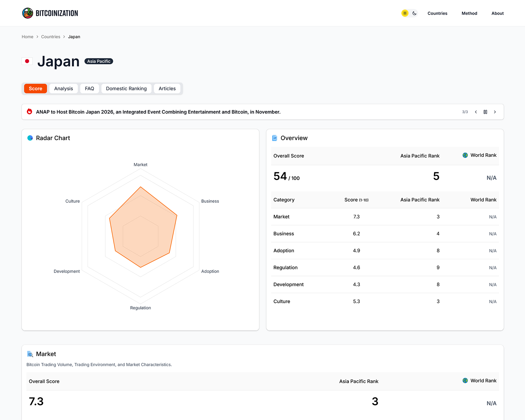The height and width of the screenshot is (420, 525).
Task: Open the Domestic Ranking tab
Action: click(x=126, y=89)
